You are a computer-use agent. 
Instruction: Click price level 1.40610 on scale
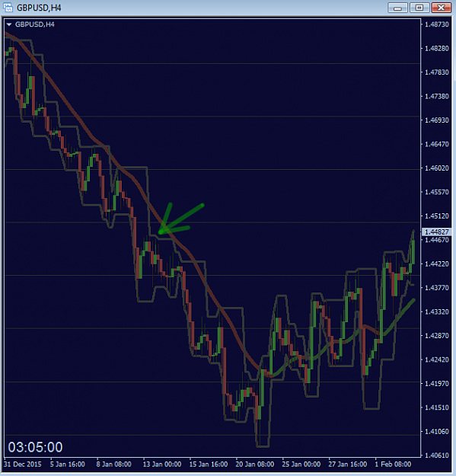click(436, 455)
